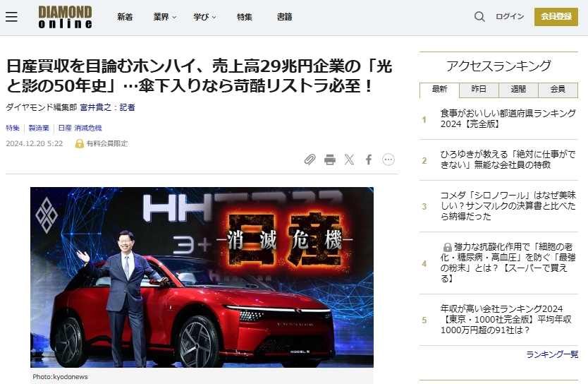
Task: Open the more options ellipsis icon
Action: (x=388, y=160)
